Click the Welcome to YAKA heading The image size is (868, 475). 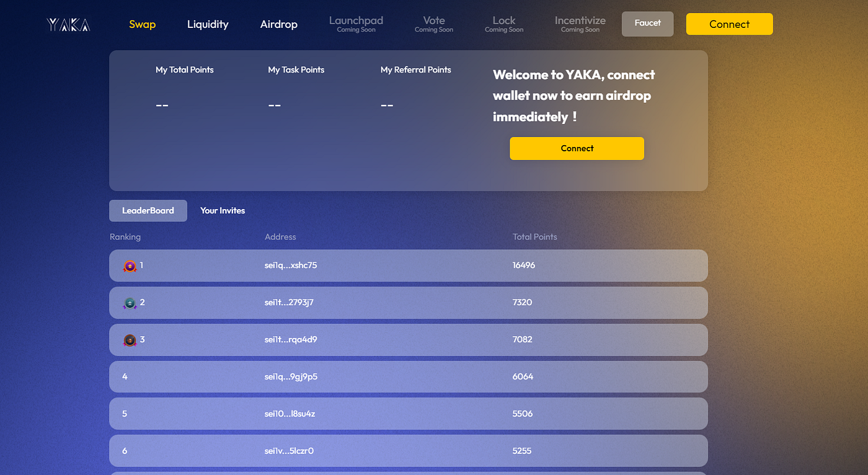pos(574,95)
